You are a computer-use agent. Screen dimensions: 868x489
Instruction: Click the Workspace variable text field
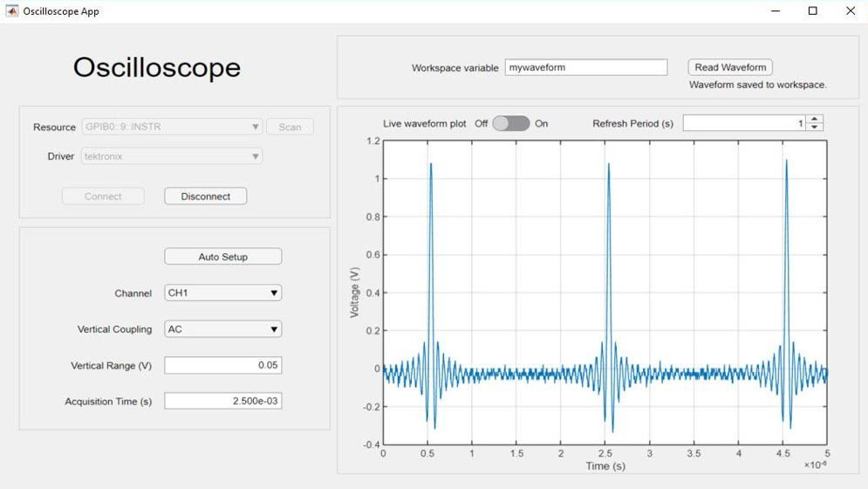(x=585, y=67)
